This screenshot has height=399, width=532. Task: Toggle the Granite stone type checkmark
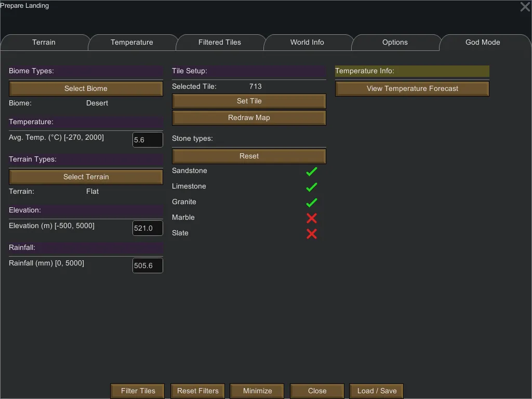[312, 203]
